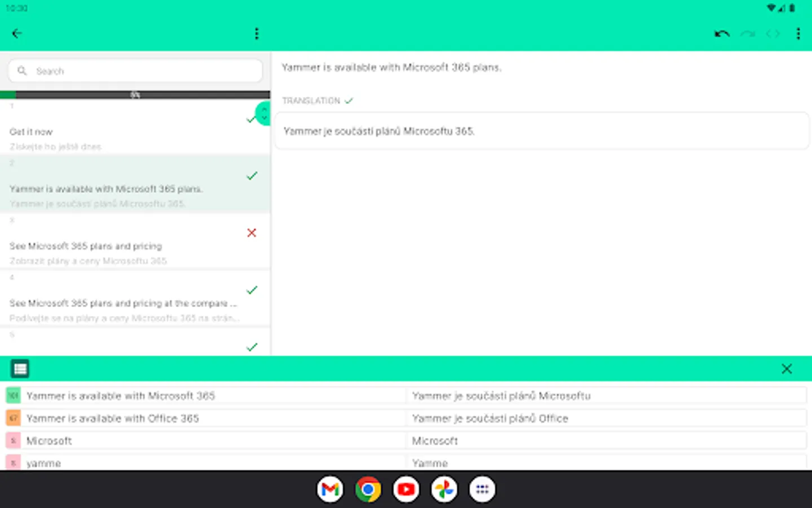The image size is (812, 508).
Task: Tap the checkmark next to TRANSLATION label
Action: click(x=349, y=100)
